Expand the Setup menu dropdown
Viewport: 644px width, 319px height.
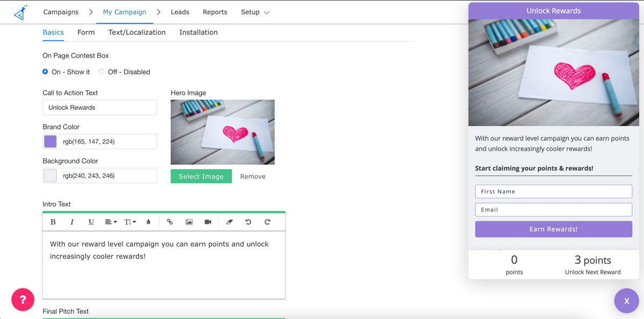(255, 12)
